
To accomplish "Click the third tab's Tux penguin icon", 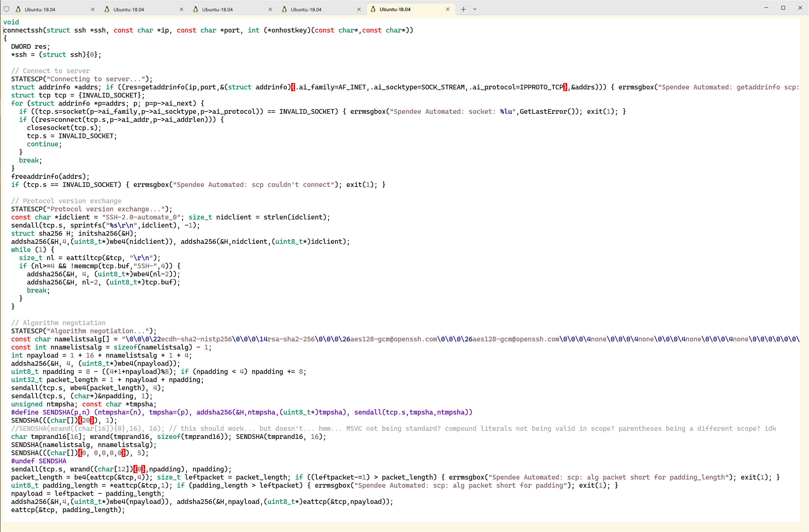I will tap(195, 9).
